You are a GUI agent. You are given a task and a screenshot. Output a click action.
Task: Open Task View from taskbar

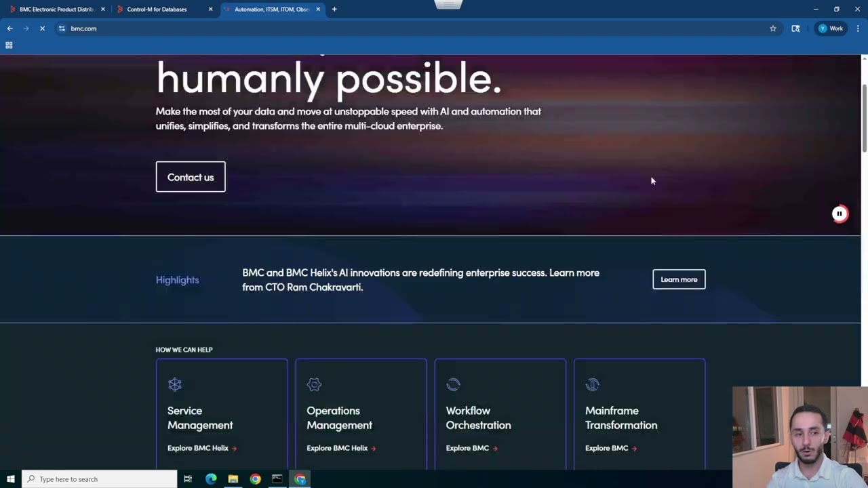[x=188, y=479]
